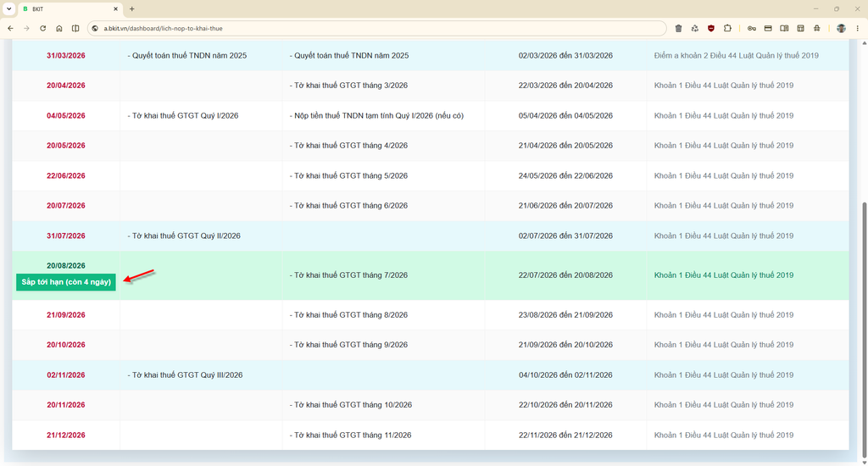Click the trash bin extension icon
The image size is (868, 466).
pyautogui.click(x=678, y=28)
